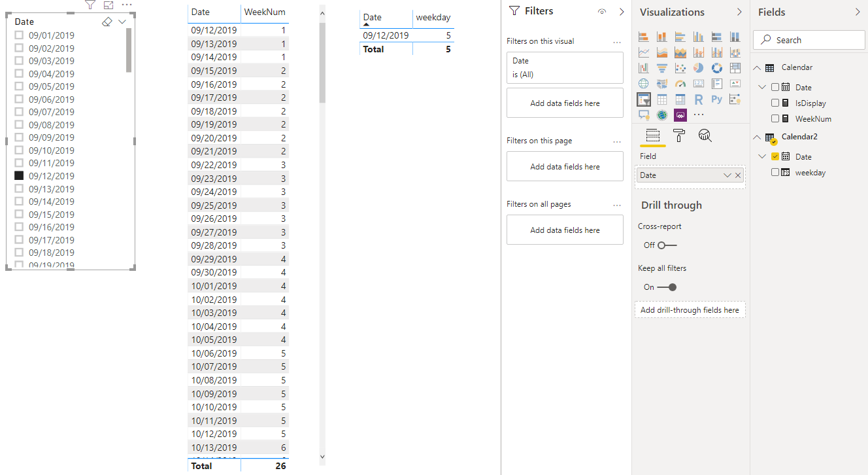Image resolution: width=868 pixels, height=475 pixels.
Task: Check the 09/05/2019 slicer checkbox
Action: pyautogui.click(x=19, y=86)
